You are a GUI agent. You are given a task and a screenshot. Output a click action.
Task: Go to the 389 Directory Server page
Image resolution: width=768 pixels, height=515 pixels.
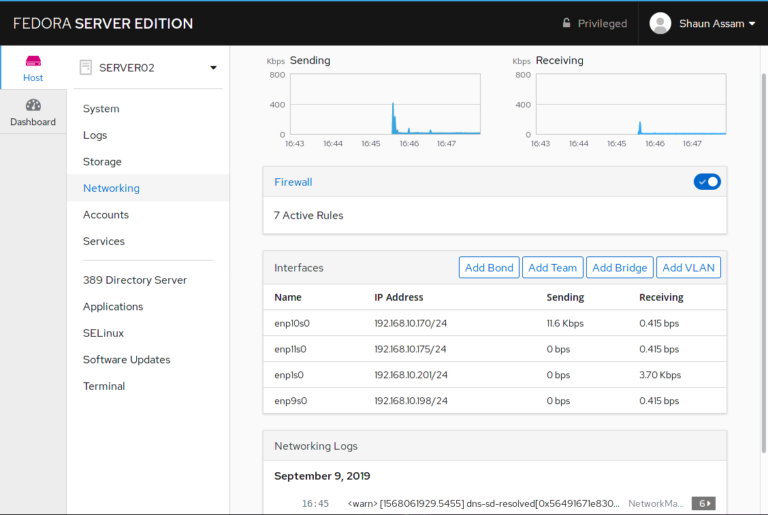point(135,280)
